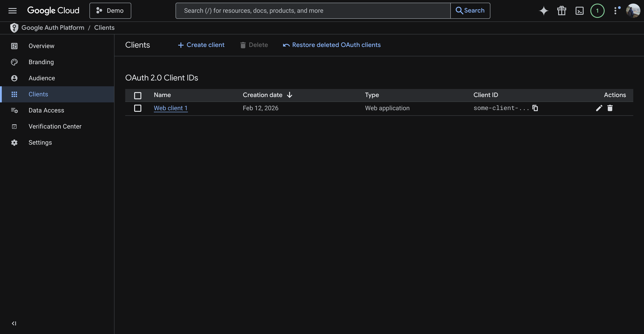The width and height of the screenshot is (644, 334).
Task: Copy the client ID using the copy icon
Action: pyautogui.click(x=535, y=108)
